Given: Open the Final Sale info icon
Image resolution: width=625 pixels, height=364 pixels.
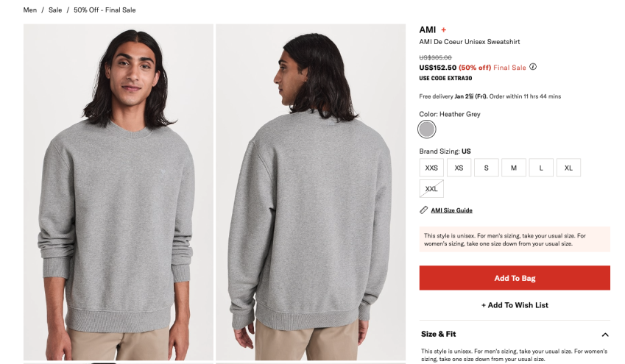Looking at the screenshot, I should (533, 67).
